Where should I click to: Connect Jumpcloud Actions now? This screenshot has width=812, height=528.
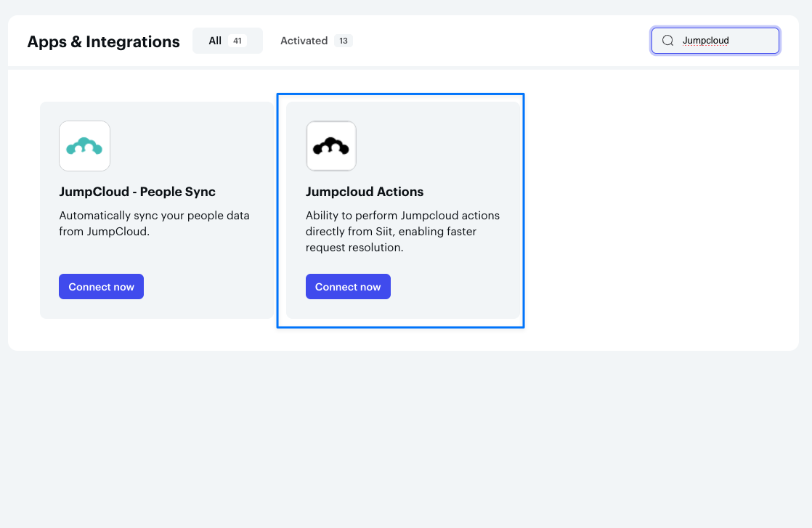click(348, 286)
